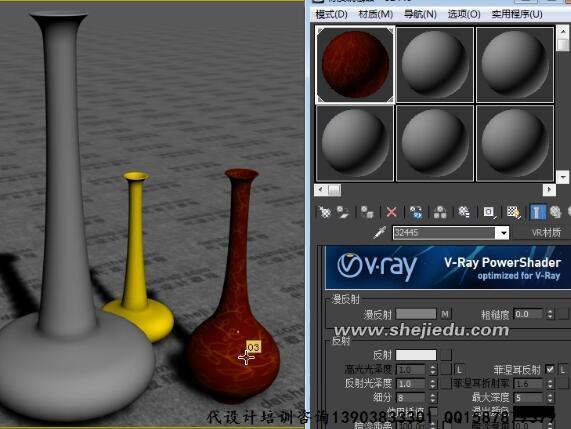571x429 pixels.
Task: Click the sample slots scroll down arrow
Action: [x=563, y=177]
